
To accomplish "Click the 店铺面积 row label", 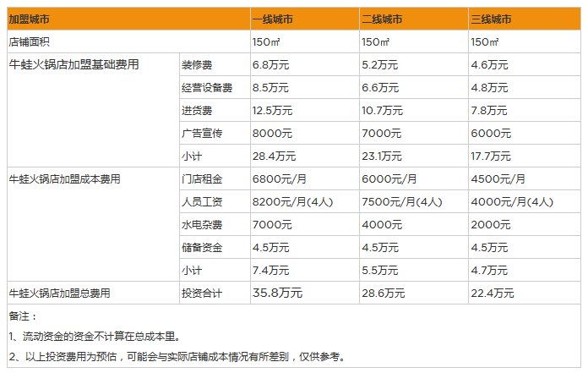I will [x=30, y=41].
